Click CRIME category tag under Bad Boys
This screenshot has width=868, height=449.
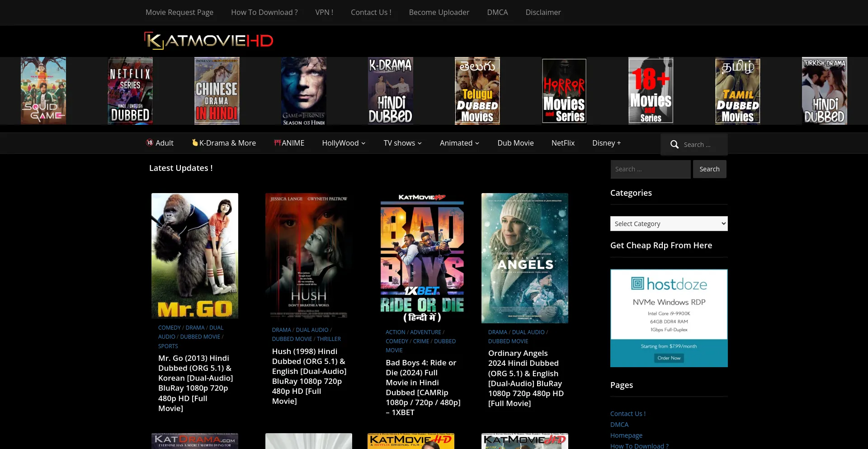click(x=421, y=341)
